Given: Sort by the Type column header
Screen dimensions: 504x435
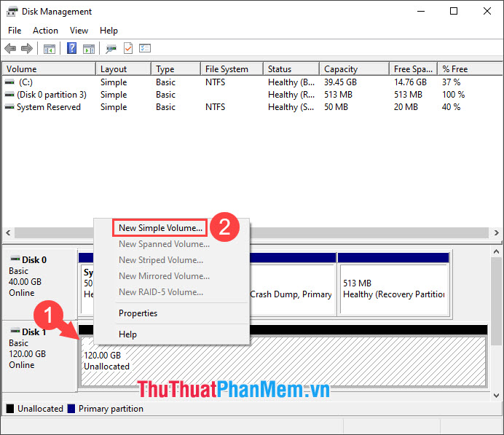Looking at the screenshot, I should 176,69.
